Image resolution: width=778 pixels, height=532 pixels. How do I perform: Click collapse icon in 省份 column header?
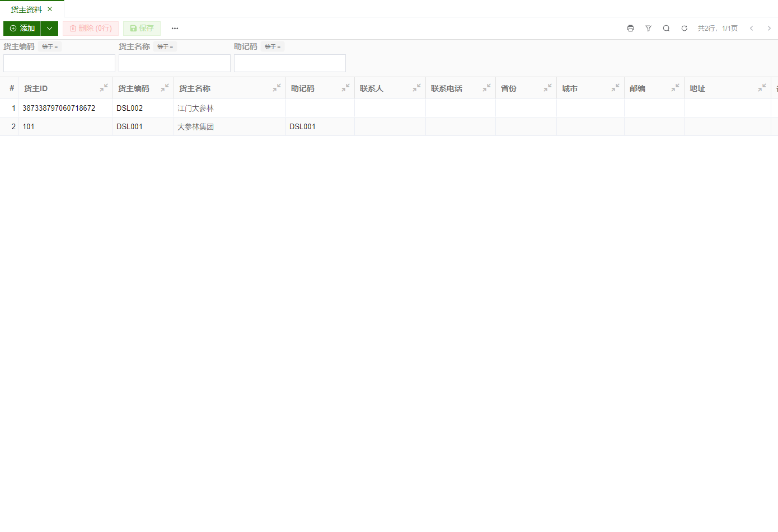pyautogui.click(x=548, y=88)
